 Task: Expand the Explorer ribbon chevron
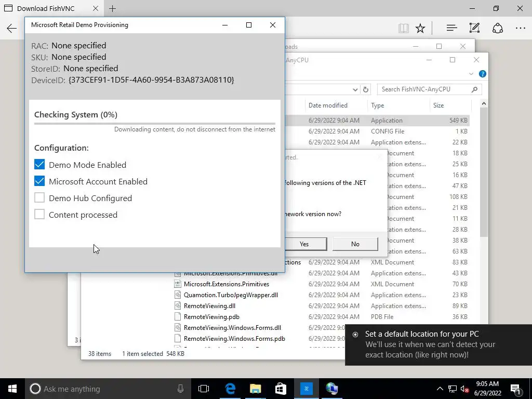point(471,74)
